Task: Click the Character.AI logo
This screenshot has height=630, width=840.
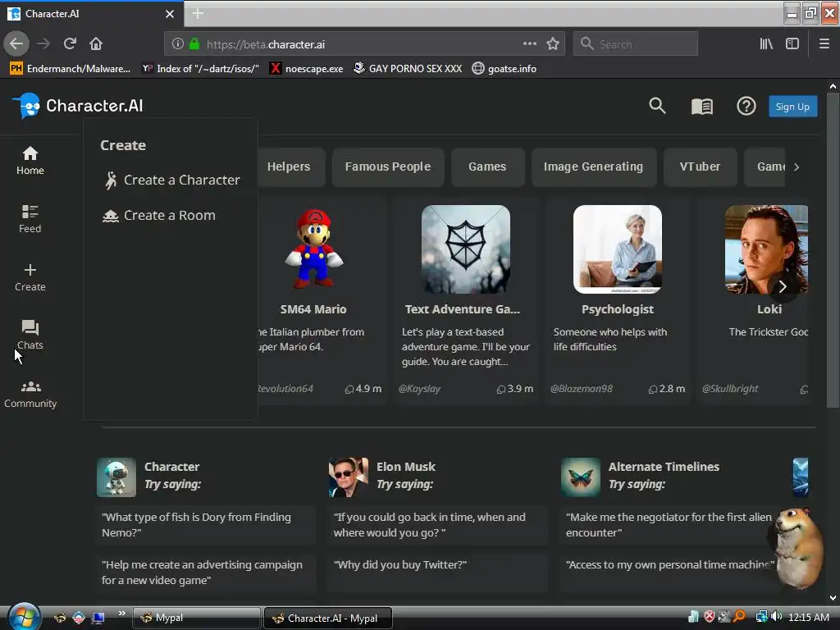Action: point(78,106)
